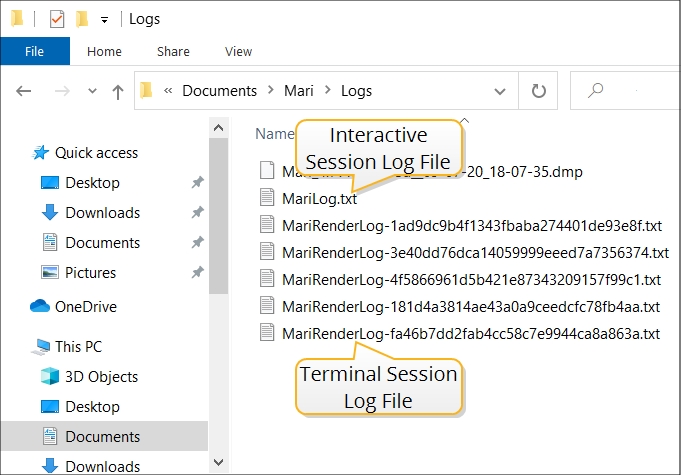
Task: Click the Properties checkmark icon in title bar
Action: coord(57,19)
